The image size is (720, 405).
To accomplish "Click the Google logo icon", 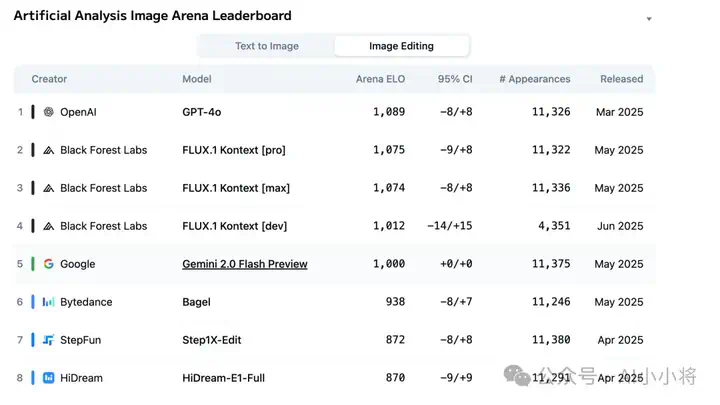I will [49, 264].
